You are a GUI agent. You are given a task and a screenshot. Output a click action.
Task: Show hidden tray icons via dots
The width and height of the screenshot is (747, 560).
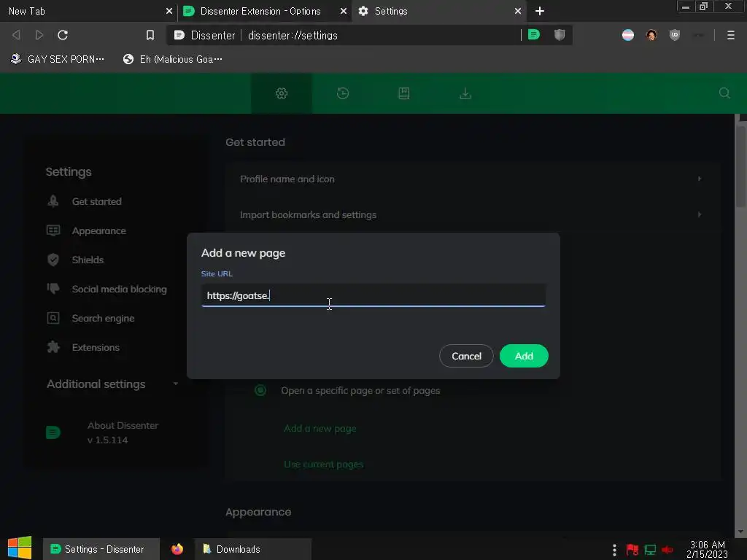(x=614, y=550)
